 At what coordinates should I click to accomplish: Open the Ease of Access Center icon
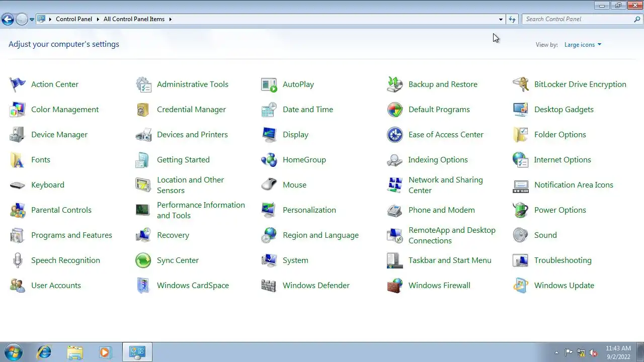395,135
